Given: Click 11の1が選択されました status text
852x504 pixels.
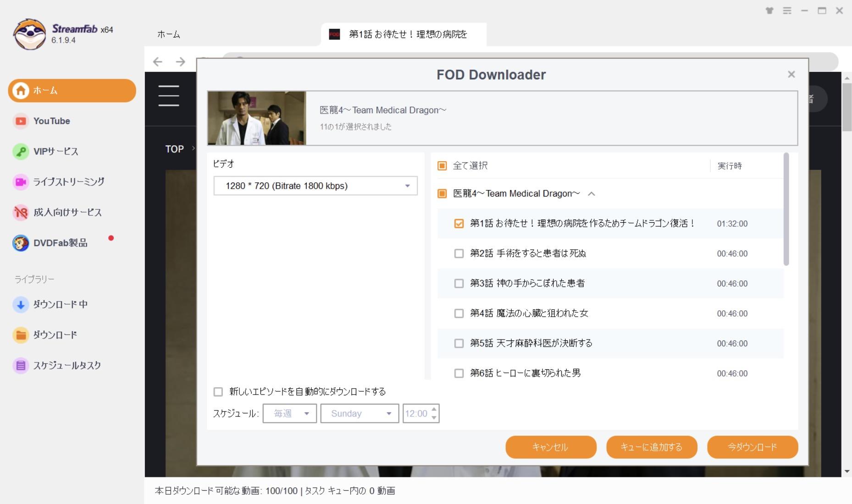Looking at the screenshot, I should tap(356, 127).
